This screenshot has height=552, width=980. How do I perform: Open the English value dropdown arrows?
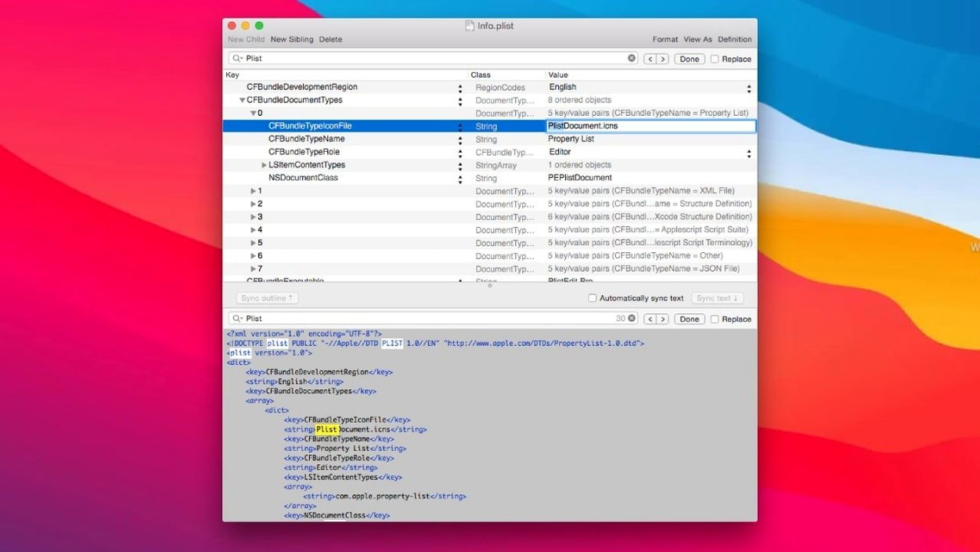pyautogui.click(x=749, y=88)
